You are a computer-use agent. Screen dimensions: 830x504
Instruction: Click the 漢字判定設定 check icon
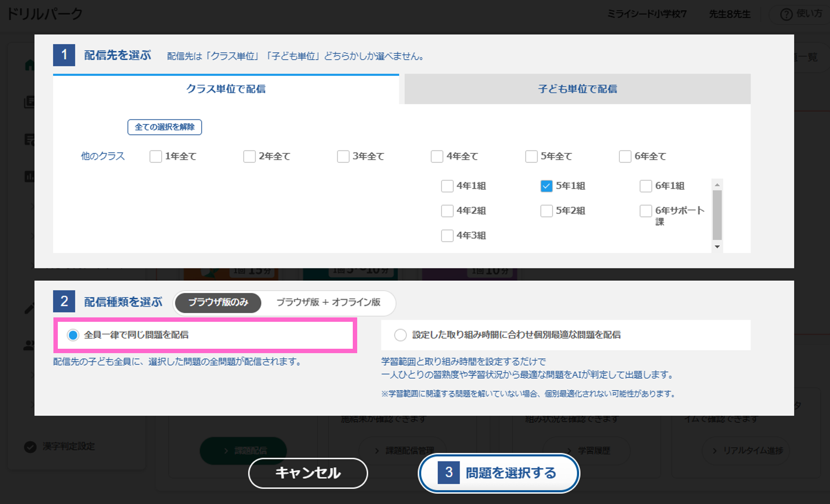tap(30, 447)
